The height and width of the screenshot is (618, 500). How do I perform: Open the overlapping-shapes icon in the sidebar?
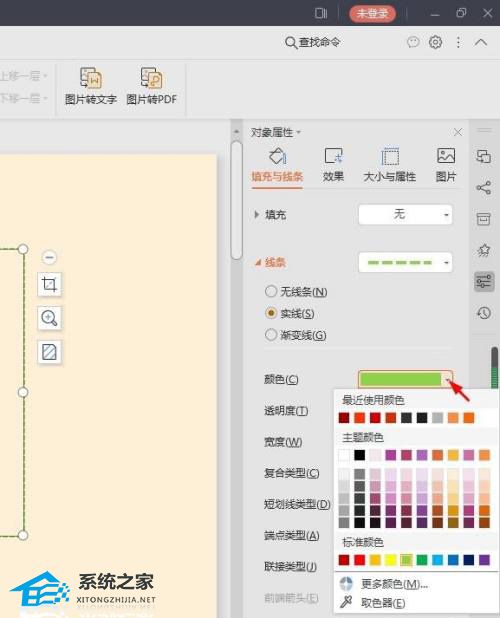point(484,156)
